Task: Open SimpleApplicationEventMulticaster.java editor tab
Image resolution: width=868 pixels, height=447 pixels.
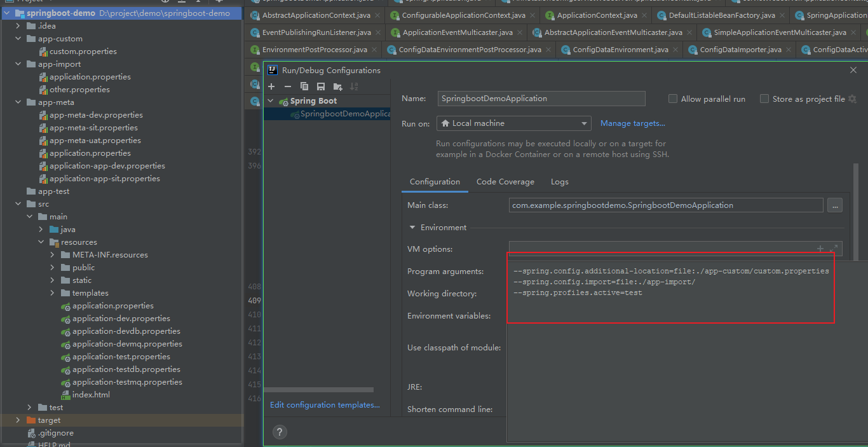Action: click(780, 32)
